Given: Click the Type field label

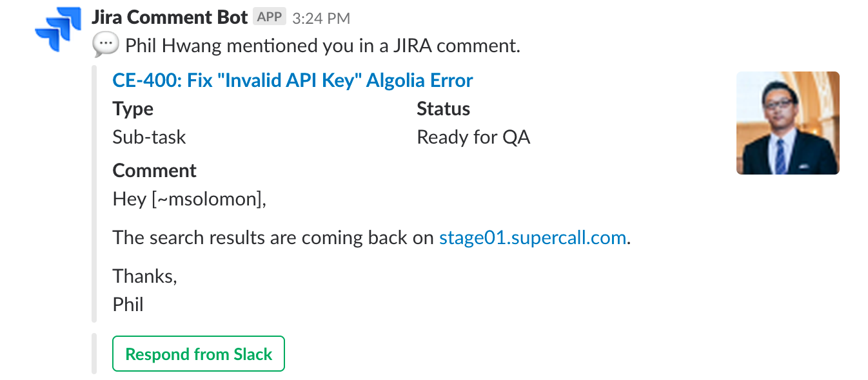Looking at the screenshot, I should pyautogui.click(x=133, y=109).
